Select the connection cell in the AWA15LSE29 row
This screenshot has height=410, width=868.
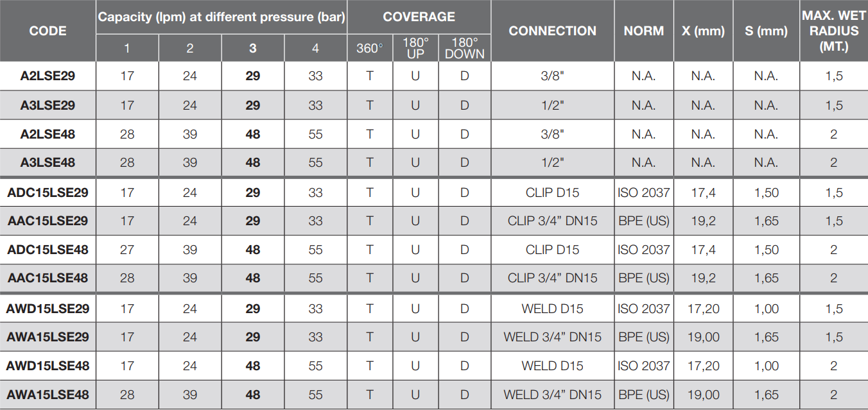[x=552, y=337]
